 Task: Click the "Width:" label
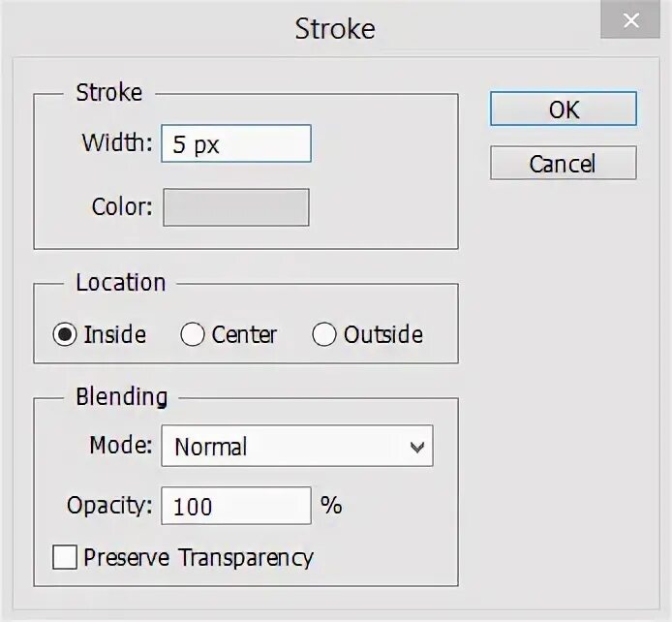[117, 143]
